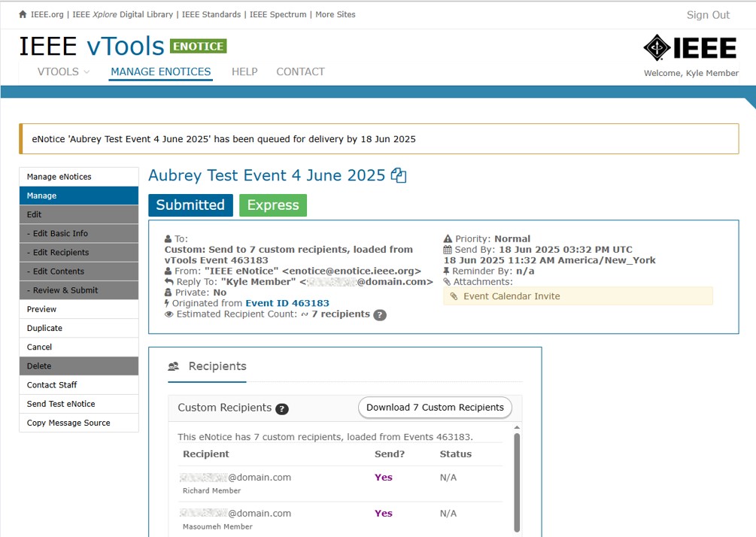Open Preview from the sidebar

79,309
